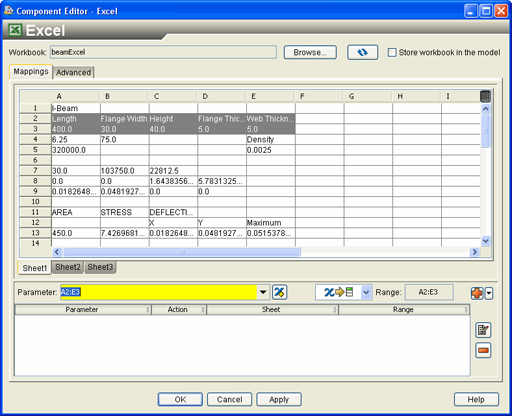Sort by the Action column header

(x=179, y=310)
